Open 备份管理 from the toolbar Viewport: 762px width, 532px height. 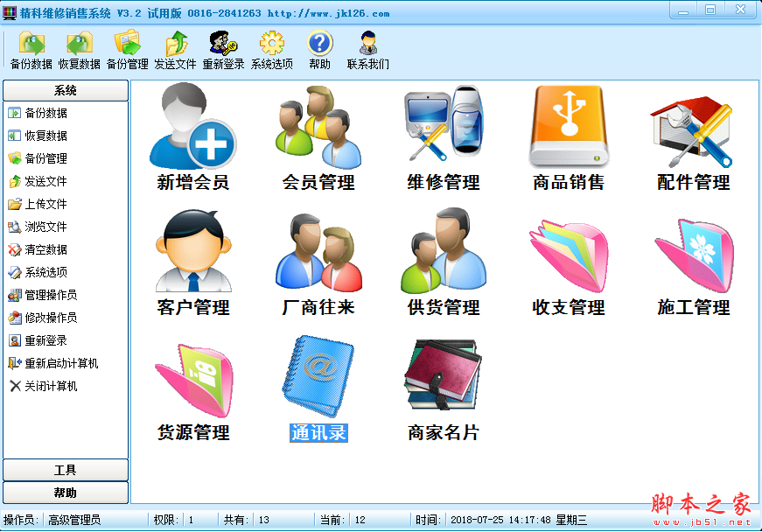(x=128, y=50)
